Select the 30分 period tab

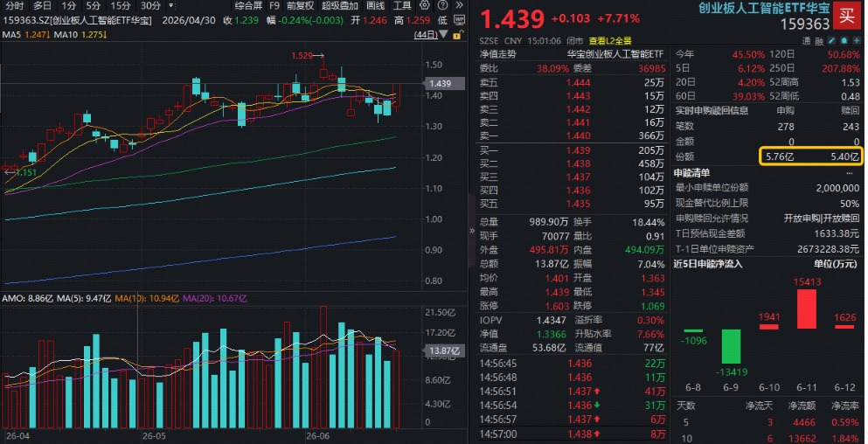coord(150,5)
